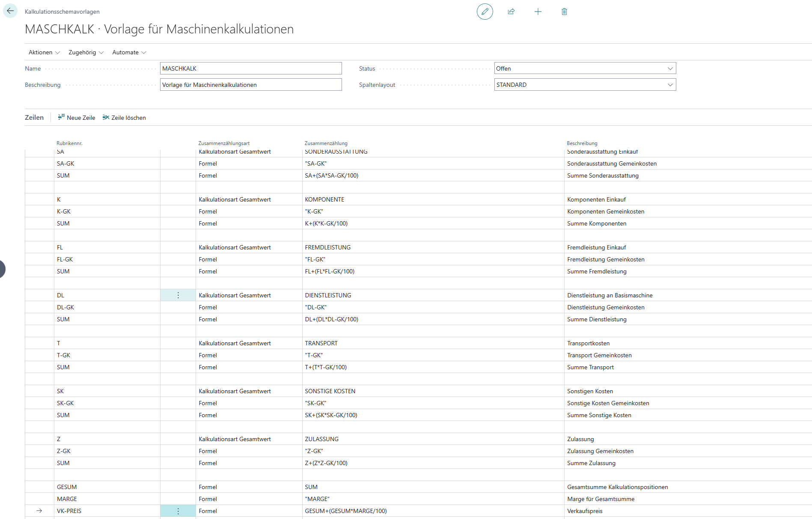Click Gesamtsumme Kalkulationspositionen description
Viewport: 812px width, 519px height.
(618, 487)
